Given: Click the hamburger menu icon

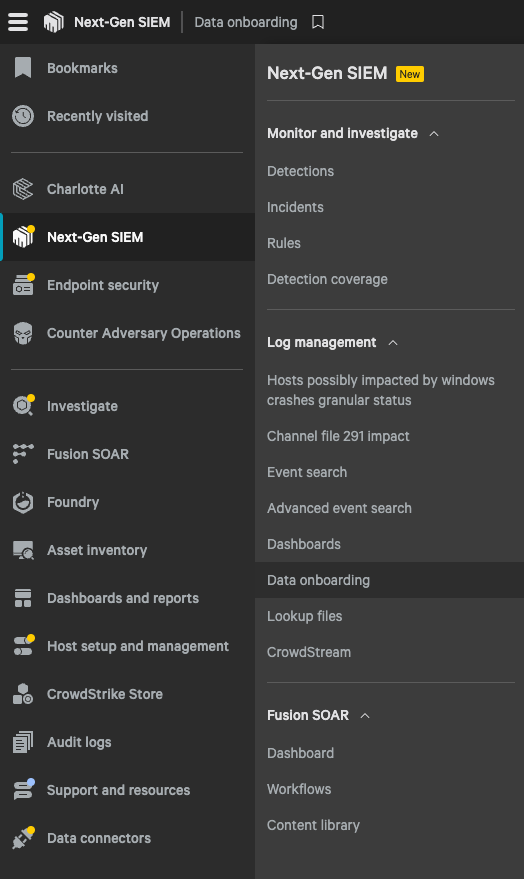Looking at the screenshot, I should tap(18, 22).
